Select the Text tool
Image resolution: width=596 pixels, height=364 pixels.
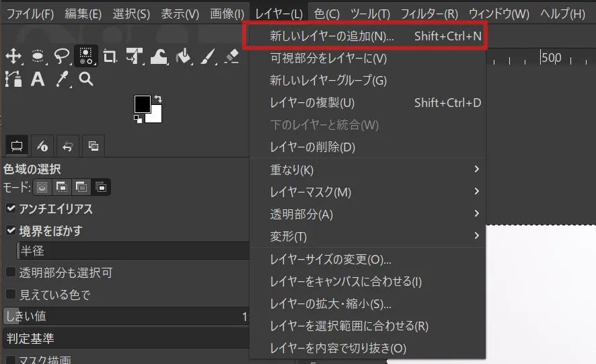point(38,79)
